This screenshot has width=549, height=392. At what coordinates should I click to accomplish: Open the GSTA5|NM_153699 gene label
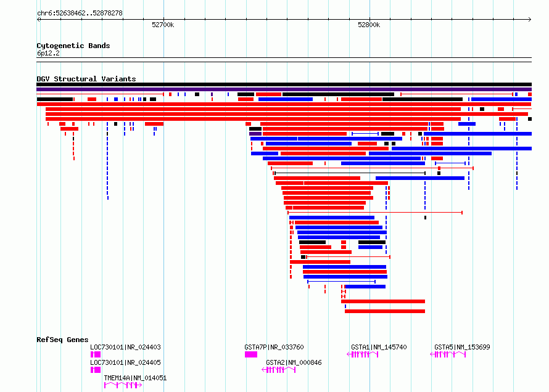click(x=462, y=347)
